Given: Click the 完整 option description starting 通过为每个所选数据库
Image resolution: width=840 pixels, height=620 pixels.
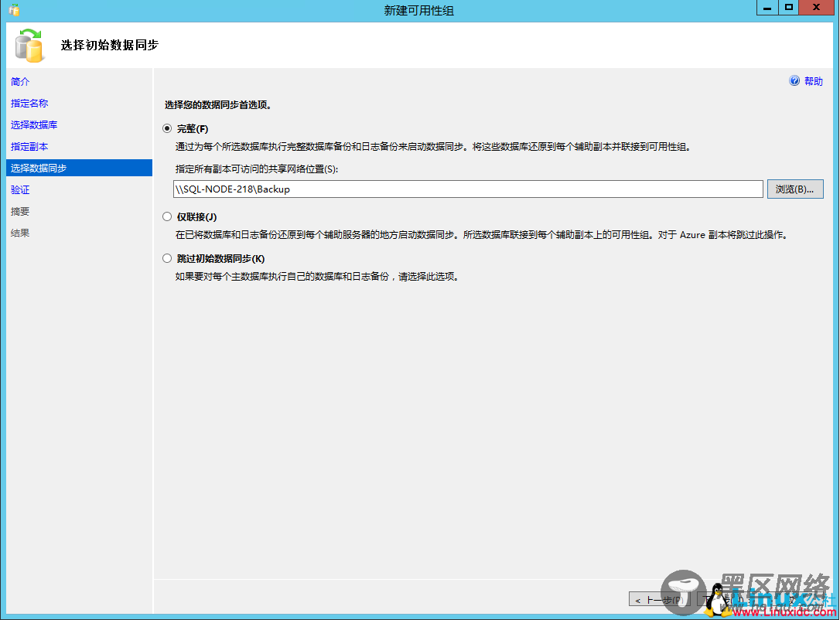Looking at the screenshot, I should [x=433, y=147].
